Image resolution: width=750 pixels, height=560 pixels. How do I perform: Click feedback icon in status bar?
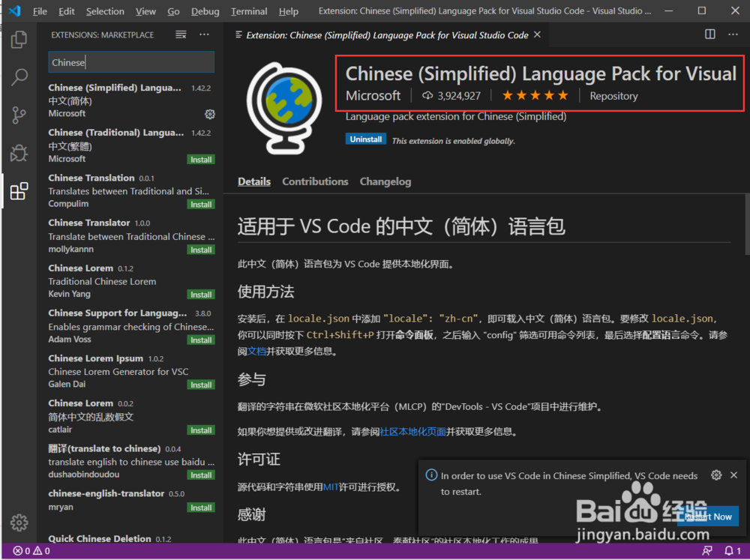click(x=706, y=551)
